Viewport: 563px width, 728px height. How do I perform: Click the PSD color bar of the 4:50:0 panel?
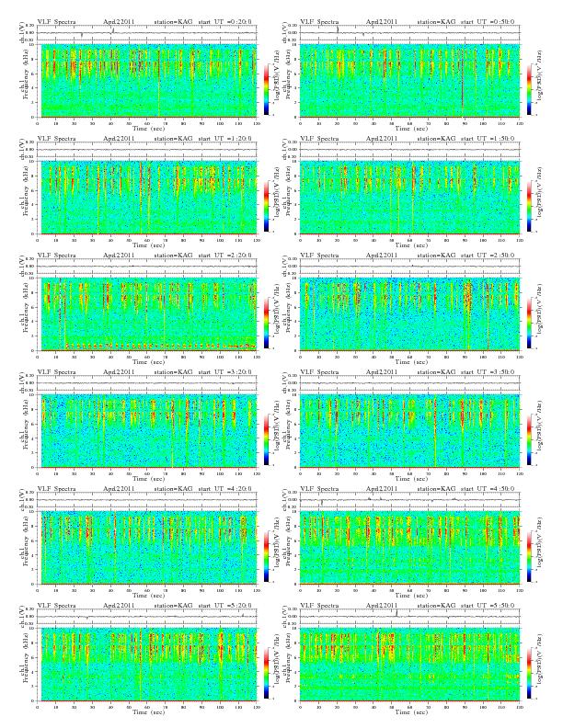(x=530, y=556)
